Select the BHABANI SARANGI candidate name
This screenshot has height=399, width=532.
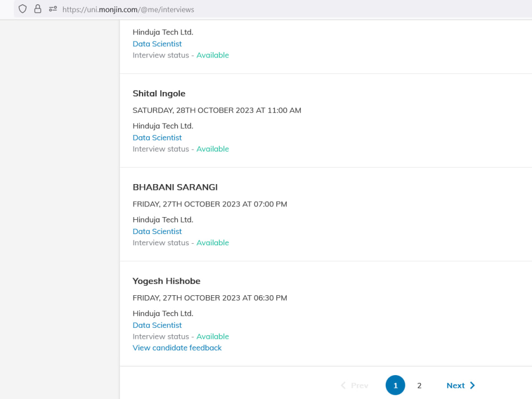point(175,187)
